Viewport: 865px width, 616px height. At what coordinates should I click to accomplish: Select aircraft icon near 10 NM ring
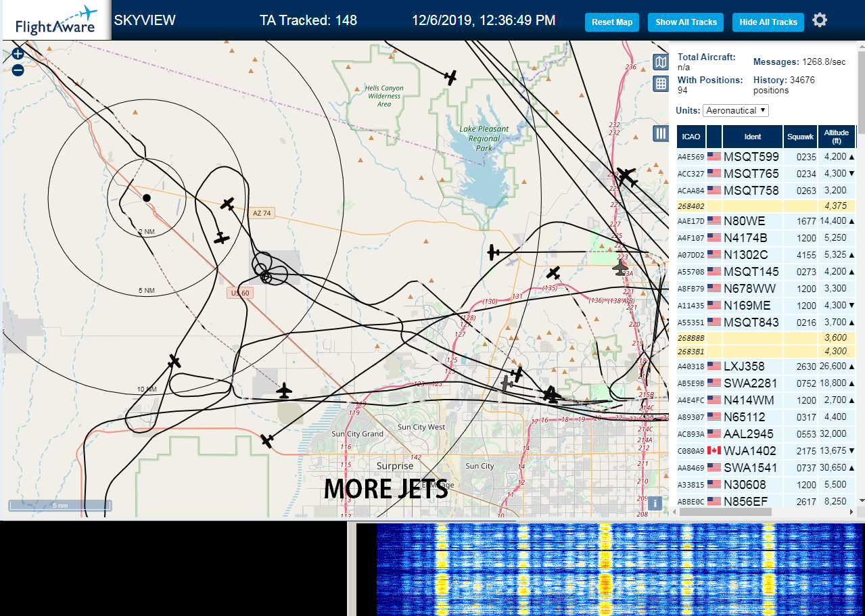point(174,361)
